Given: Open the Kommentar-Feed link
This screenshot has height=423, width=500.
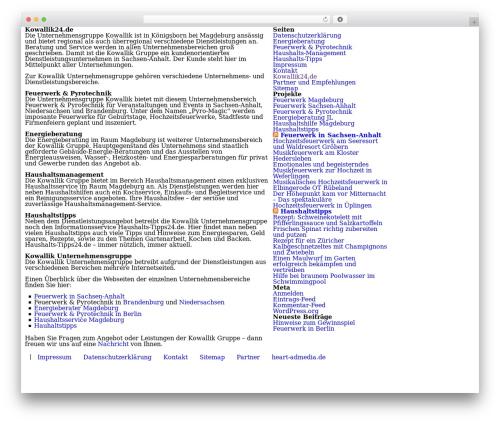Looking at the screenshot, I should tap(299, 305).
